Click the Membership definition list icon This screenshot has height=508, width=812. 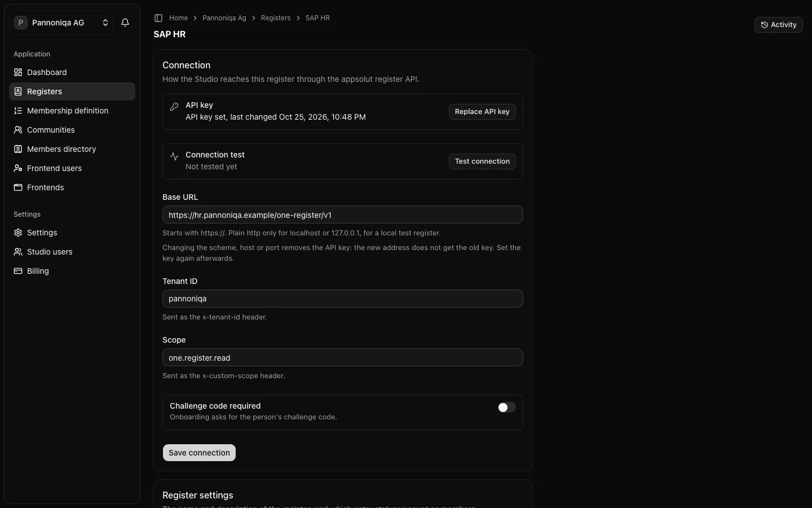[18, 111]
